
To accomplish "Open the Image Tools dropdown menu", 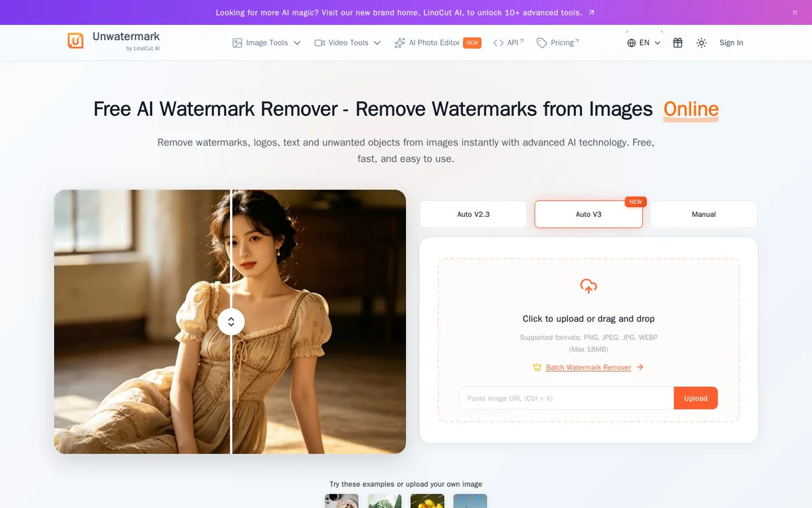I will coord(267,43).
